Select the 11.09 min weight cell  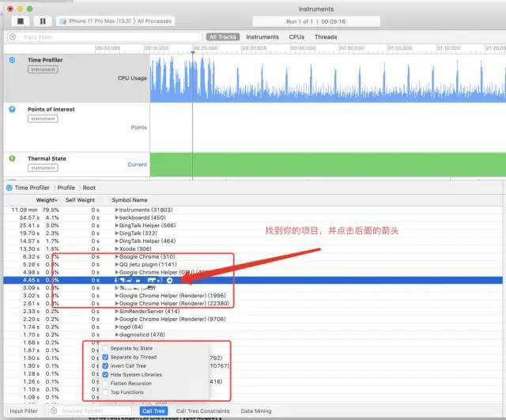[25, 210]
